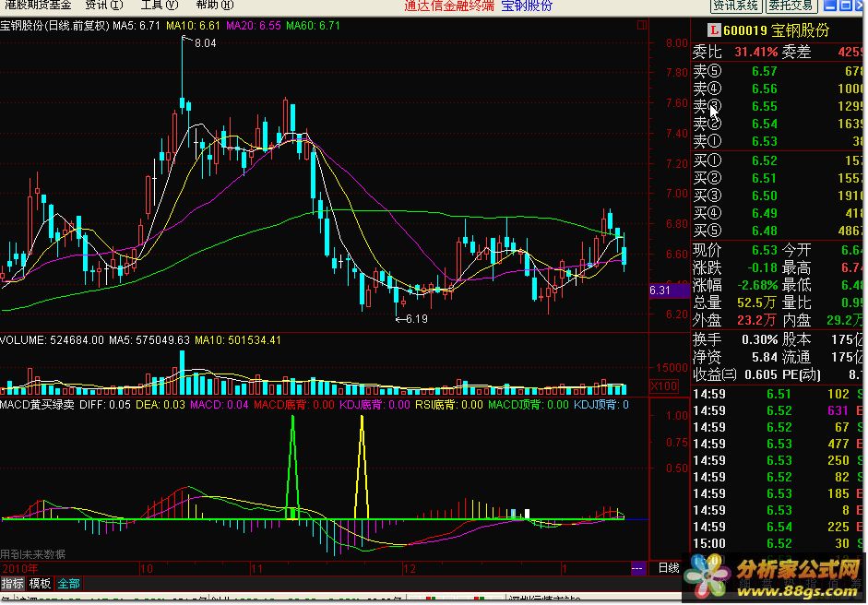Click the blue 宝钢股份 title text
Viewport: 868px width, 605px height.
[x=527, y=6]
